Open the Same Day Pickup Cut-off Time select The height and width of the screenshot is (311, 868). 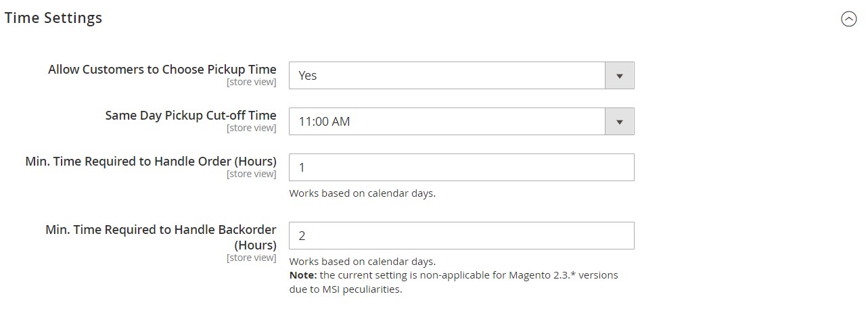pos(447,122)
